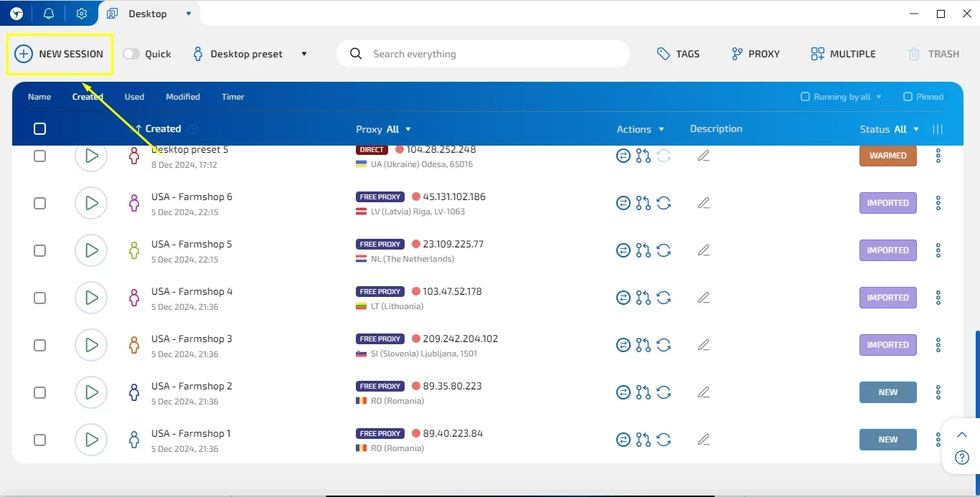Enable the Pinned checkbox filter
980x497 pixels.
(x=908, y=97)
